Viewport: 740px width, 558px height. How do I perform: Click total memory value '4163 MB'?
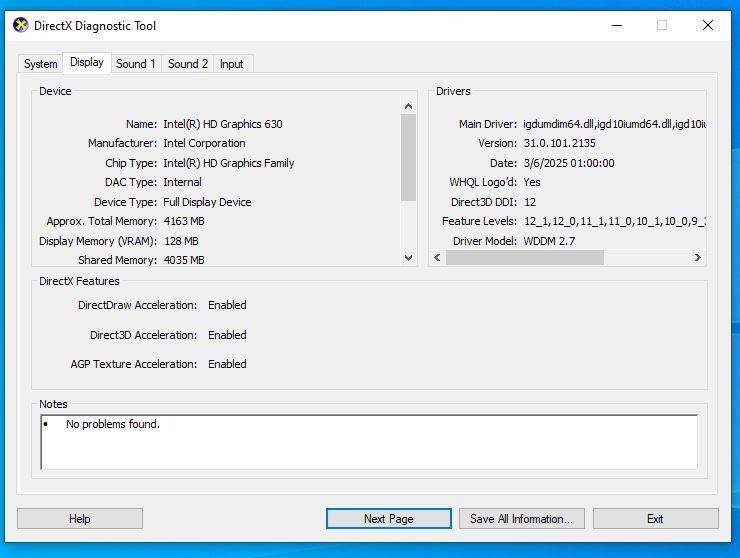point(184,221)
